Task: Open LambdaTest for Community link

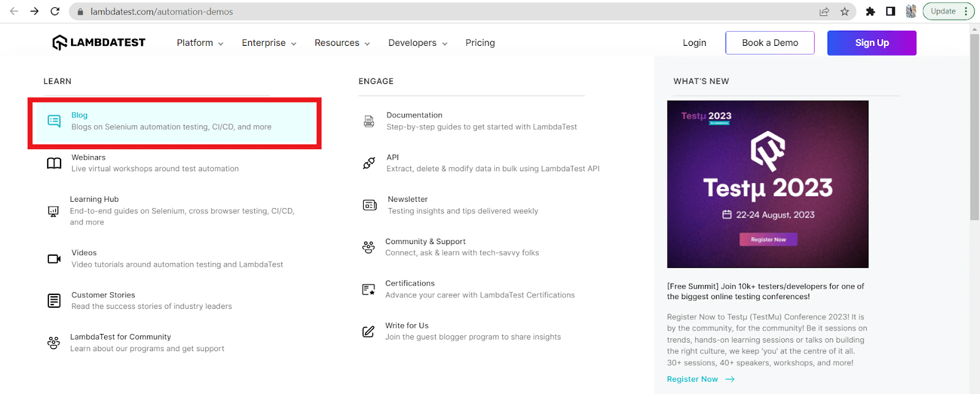Action: pos(121,337)
